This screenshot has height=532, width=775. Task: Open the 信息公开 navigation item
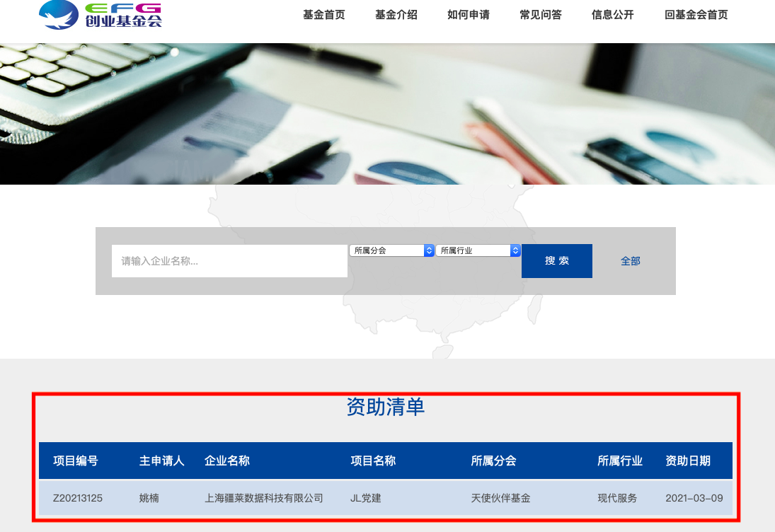[613, 15]
